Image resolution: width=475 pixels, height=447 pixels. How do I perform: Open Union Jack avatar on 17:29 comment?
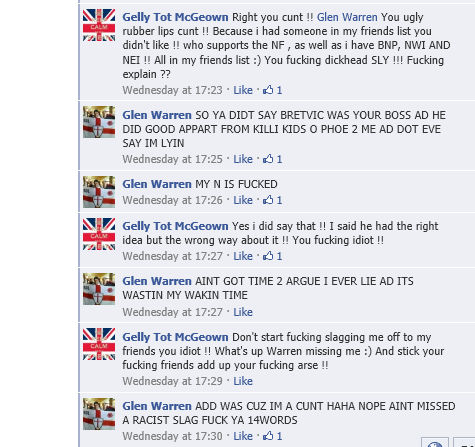pyautogui.click(x=99, y=344)
